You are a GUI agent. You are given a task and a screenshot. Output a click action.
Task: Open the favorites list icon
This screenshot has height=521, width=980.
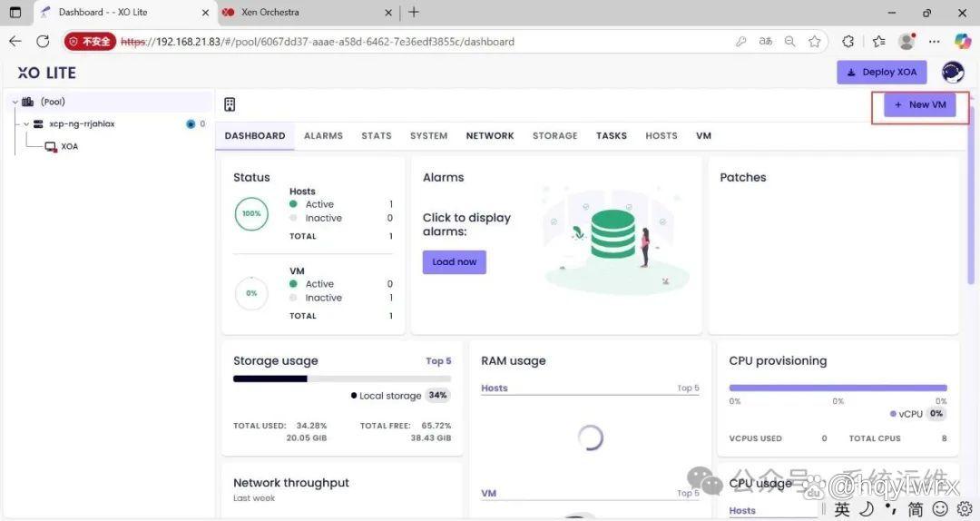pos(878,41)
